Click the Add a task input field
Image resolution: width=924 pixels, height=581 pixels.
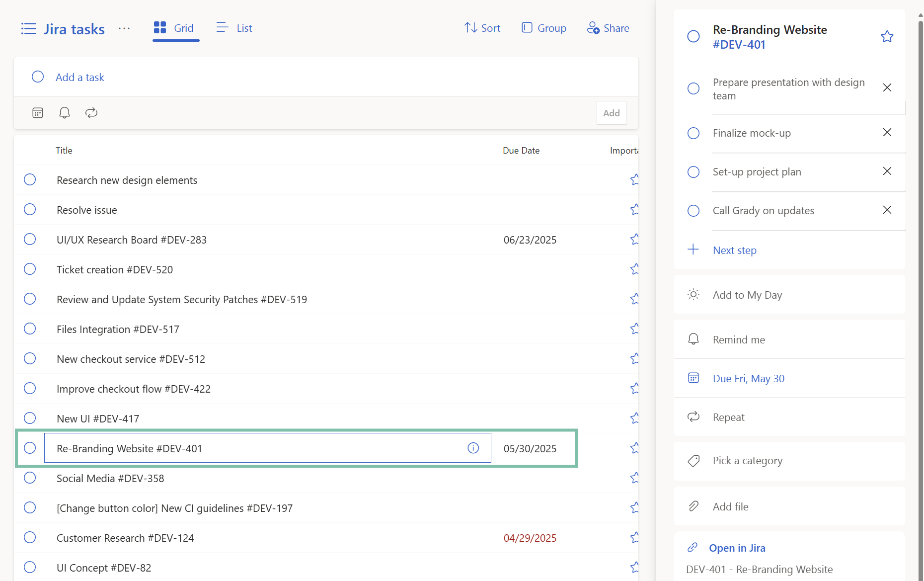point(298,77)
